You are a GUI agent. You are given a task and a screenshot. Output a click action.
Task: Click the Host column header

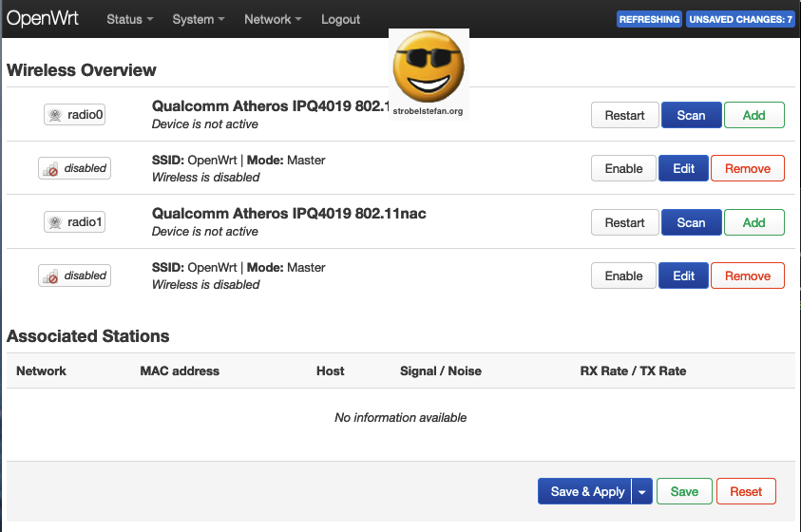point(330,371)
